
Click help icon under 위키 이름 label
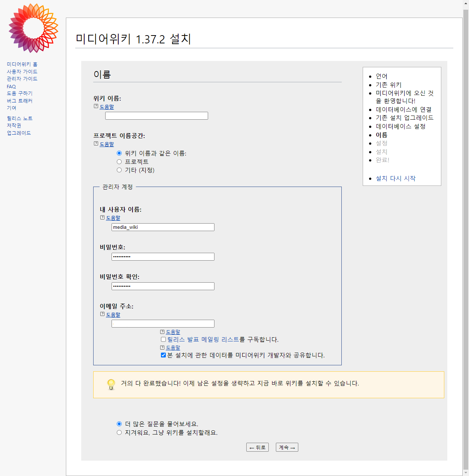[96, 107]
